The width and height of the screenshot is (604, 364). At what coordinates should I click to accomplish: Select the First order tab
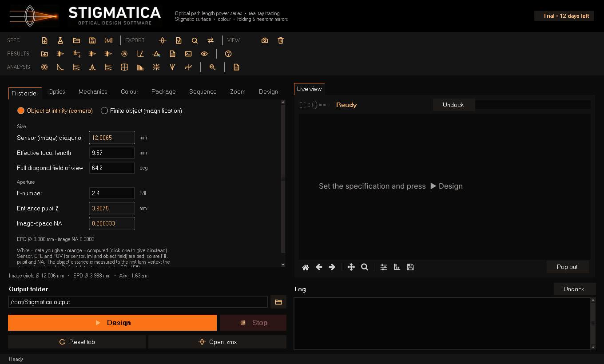(25, 93)
